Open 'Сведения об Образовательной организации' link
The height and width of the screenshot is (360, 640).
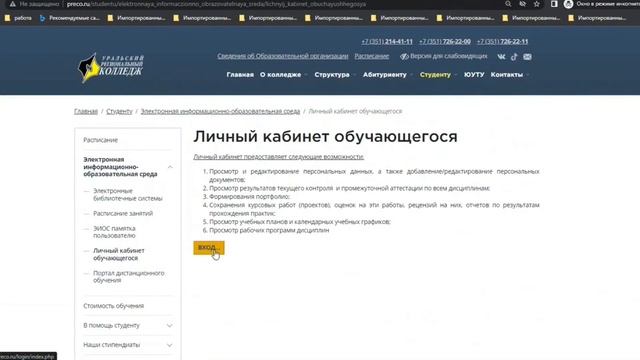pos(282,56)
